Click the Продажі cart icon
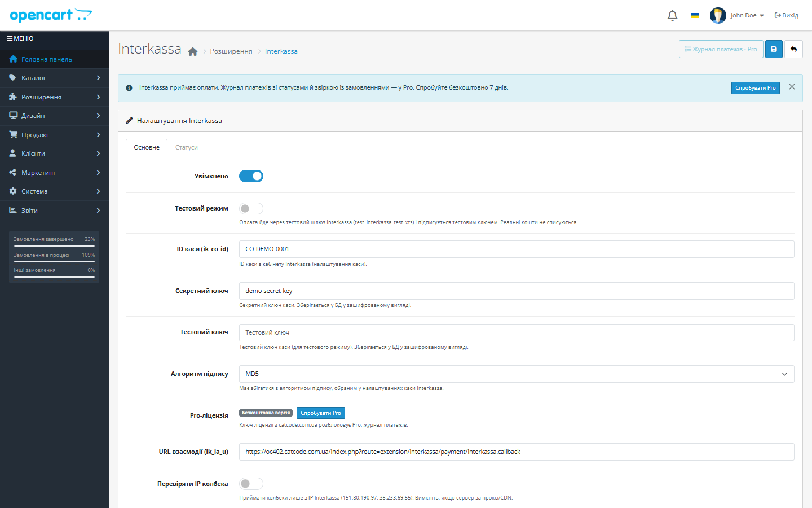The height and width of the screenshot is (508, 812). [x=13, y=135]
